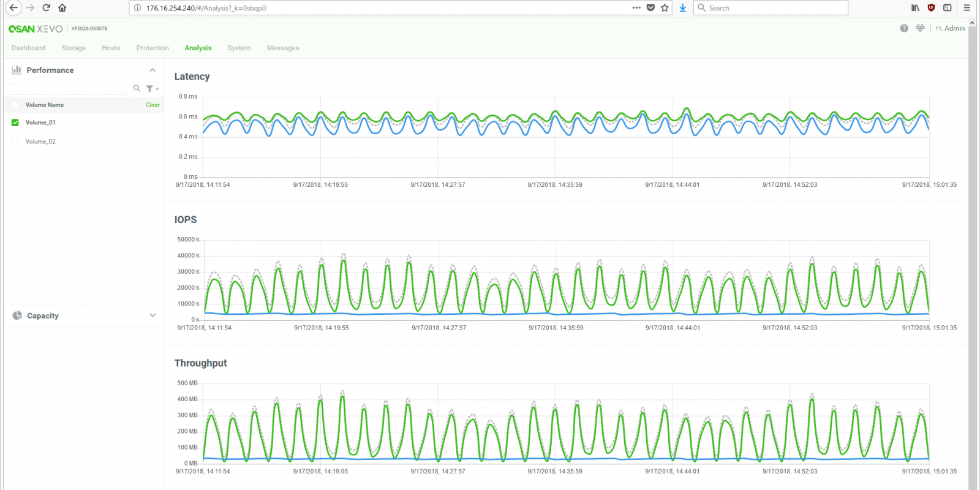Open the volume filter dropdown
This screenshot has height=490, width=980.
tap(152, 89)
